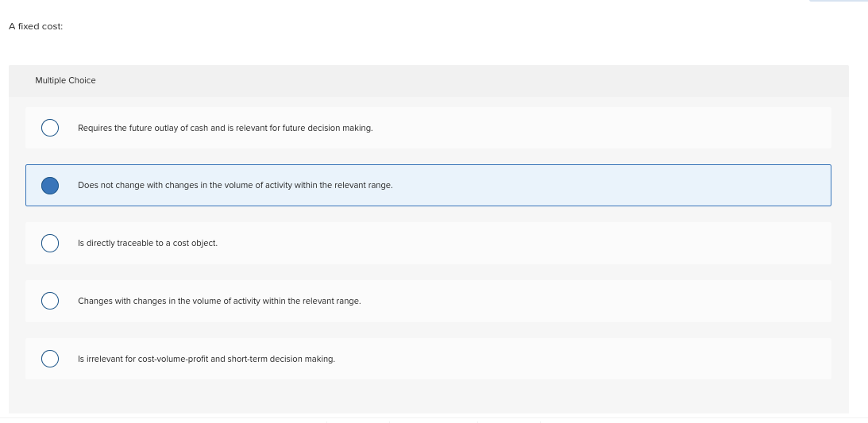Click answer text 'Requires the future outlay of cash and is relevant for future decision making.'
The height and width of the screenshot is (423, 868).
coord(226,129)
